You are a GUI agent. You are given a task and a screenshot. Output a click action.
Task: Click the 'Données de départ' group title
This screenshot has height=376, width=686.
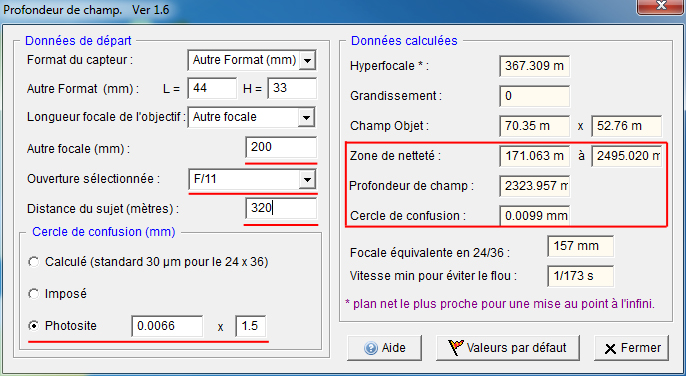click(78, 41)
